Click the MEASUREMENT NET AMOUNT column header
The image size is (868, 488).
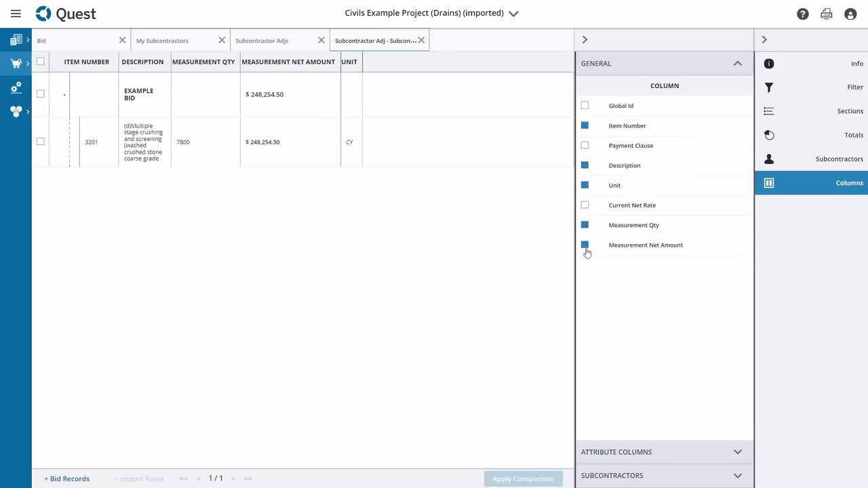[x=288, y=62]
